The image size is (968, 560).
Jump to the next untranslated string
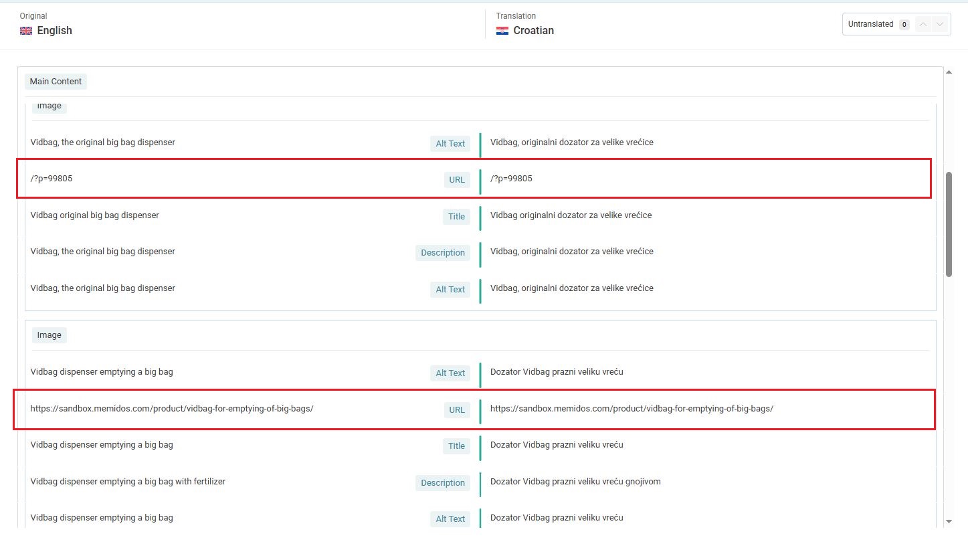pyautogui.click(x=941, y=25)
